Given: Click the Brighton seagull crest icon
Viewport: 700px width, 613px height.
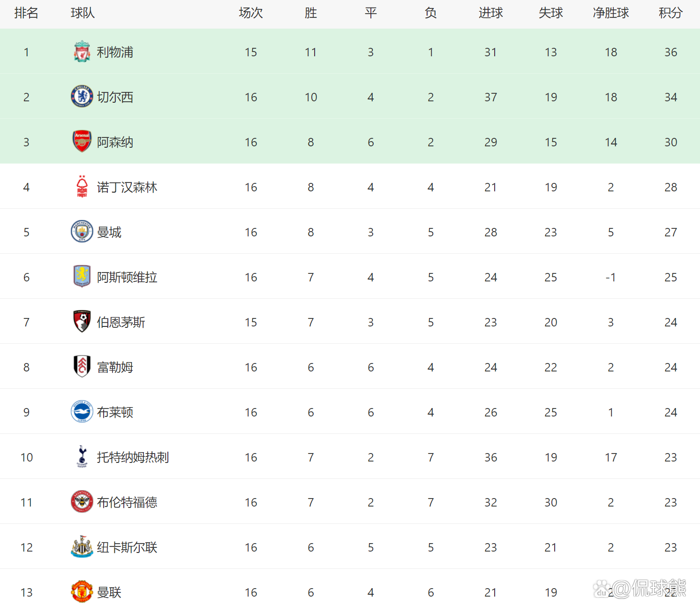Looking at the screenshot, I should coord(82,412).
